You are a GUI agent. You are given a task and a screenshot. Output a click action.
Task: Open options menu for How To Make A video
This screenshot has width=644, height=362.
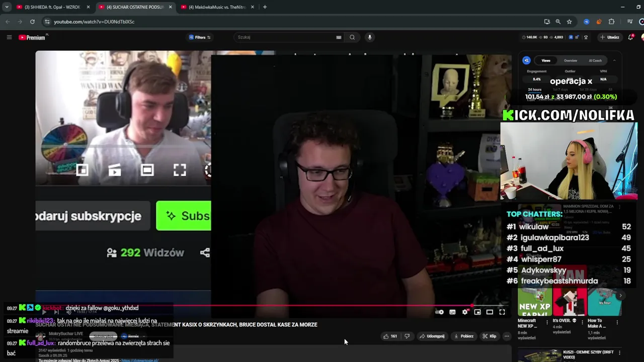click(617, 322)
